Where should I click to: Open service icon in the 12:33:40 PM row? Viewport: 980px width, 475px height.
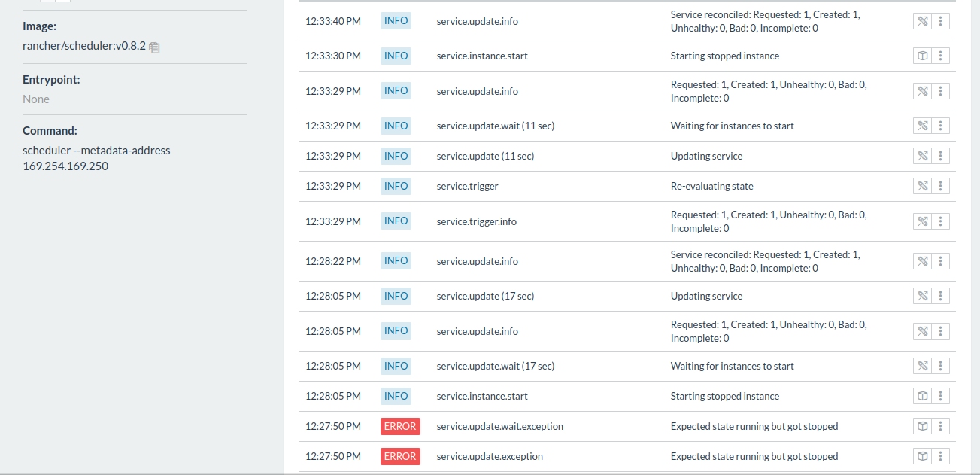click(x=922, y=21)
